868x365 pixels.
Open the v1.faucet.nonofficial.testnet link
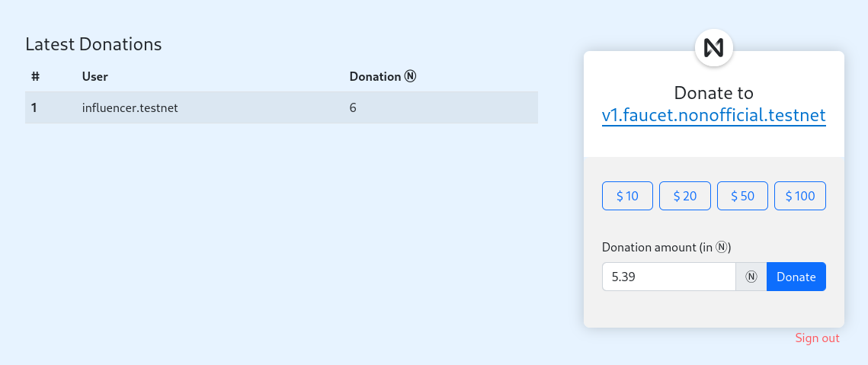click(714, 116)
